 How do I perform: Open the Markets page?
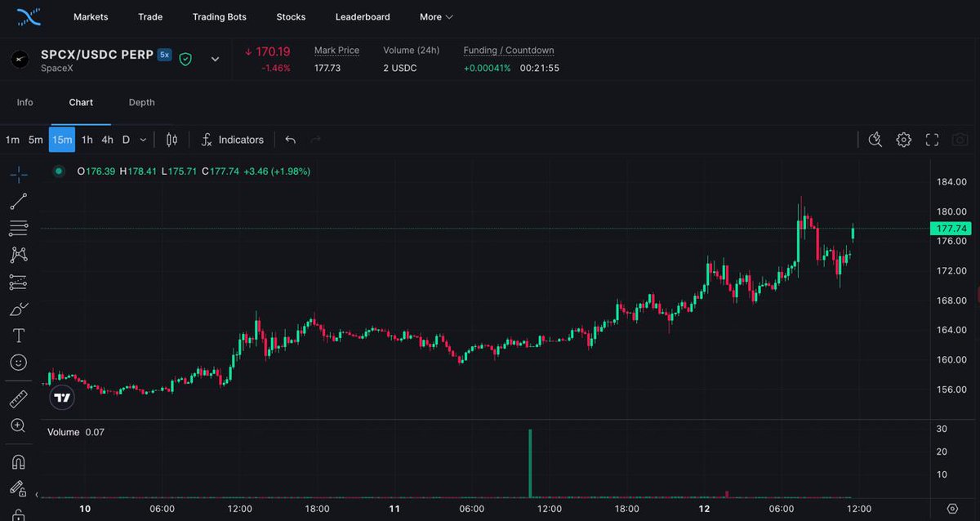pos(91,16)
